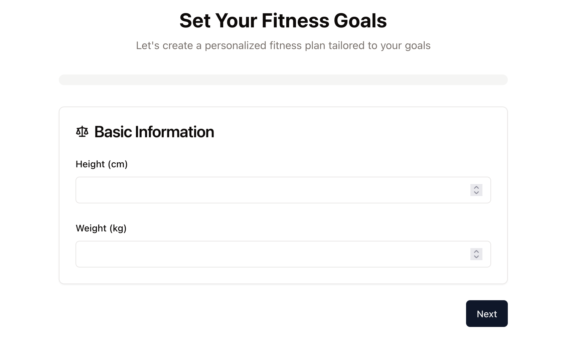588x364 pixels.
Task: Click the empty progress bar
Action: [x=283, y=80]
